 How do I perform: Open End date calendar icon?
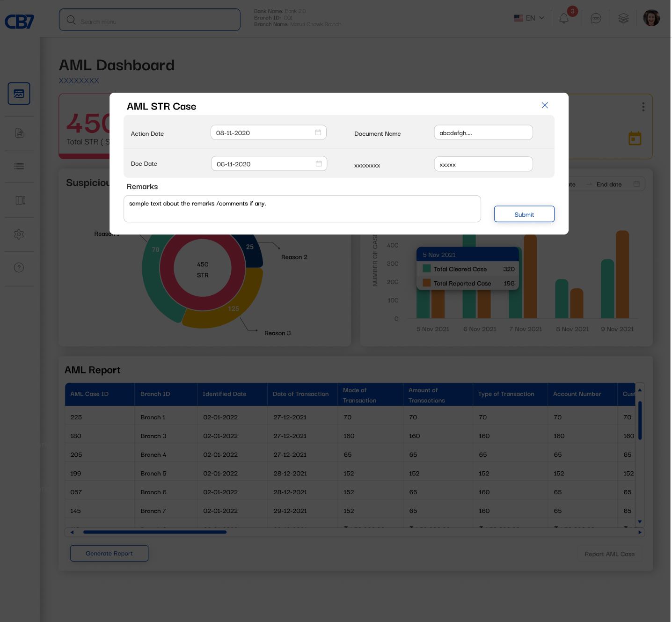point(636,184)
